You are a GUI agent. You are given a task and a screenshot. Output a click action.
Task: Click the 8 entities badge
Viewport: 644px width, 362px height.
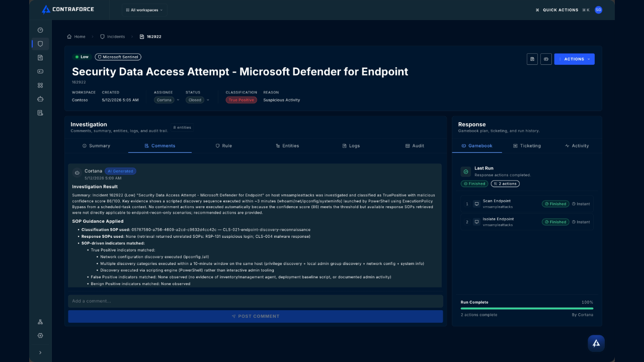pyautogui.click(x=182, y=128)
